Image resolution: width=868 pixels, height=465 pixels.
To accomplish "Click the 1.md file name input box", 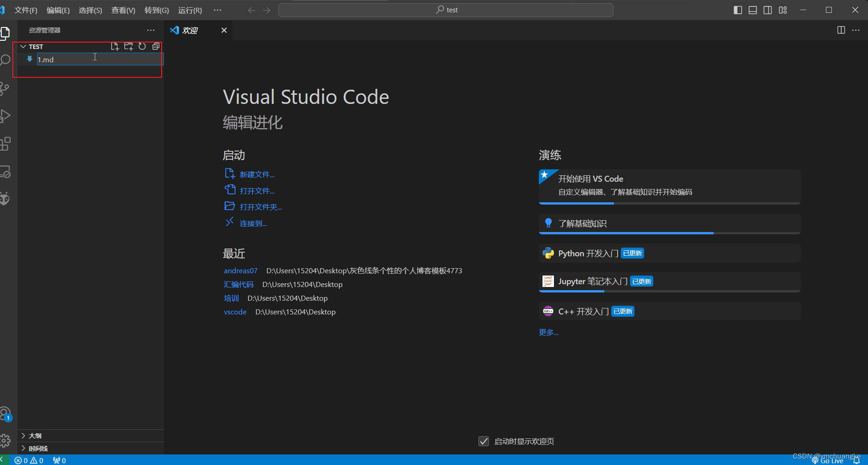I will pos(99,59).
